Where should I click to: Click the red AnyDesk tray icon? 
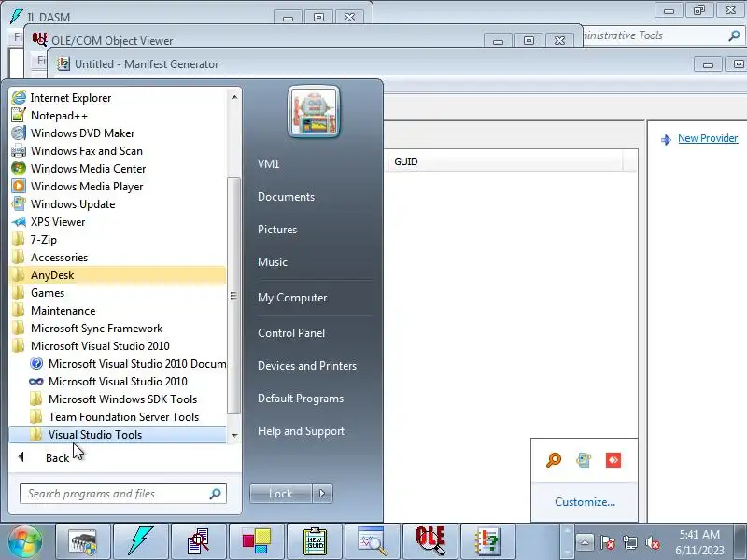tap(613, 460)
